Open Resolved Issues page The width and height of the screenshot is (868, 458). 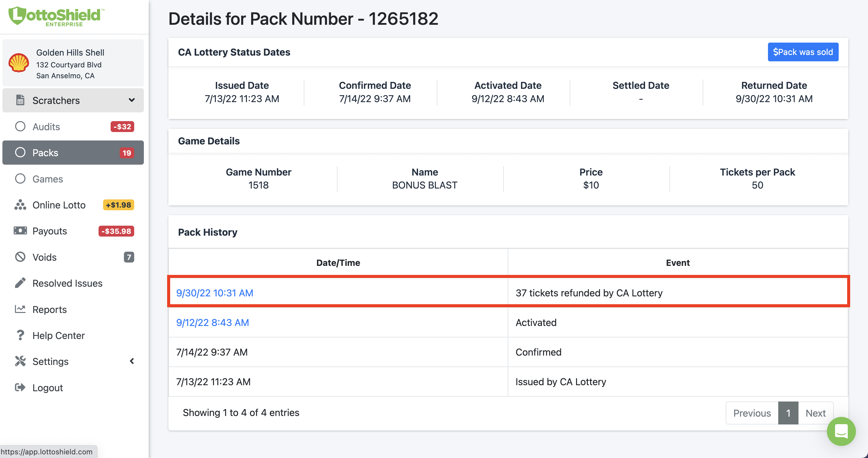(67, 283)
